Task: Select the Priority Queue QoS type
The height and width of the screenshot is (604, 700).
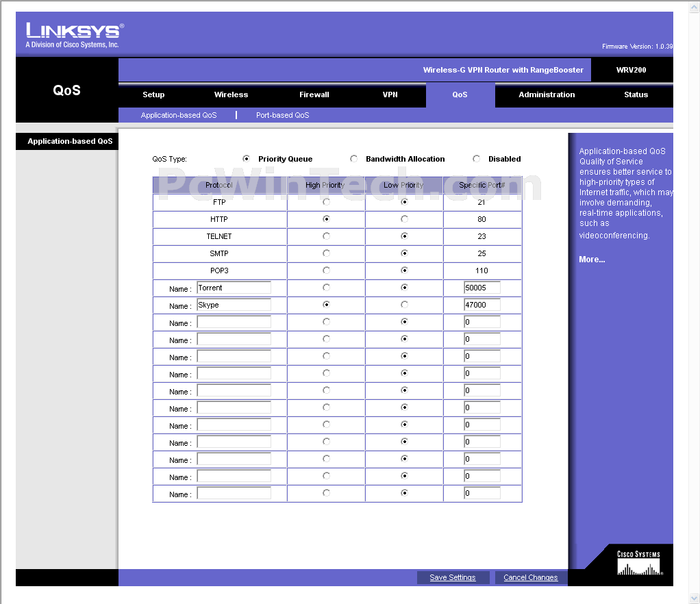Action: [246, 158]
